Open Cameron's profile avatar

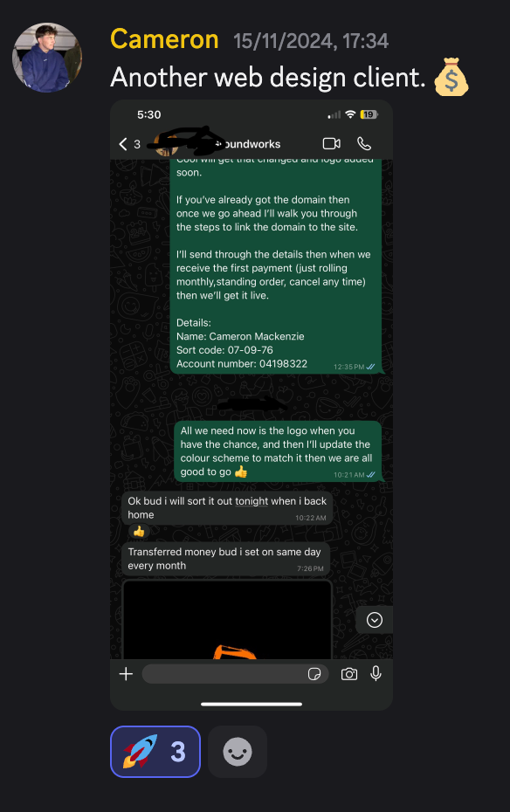click(47, 58)
